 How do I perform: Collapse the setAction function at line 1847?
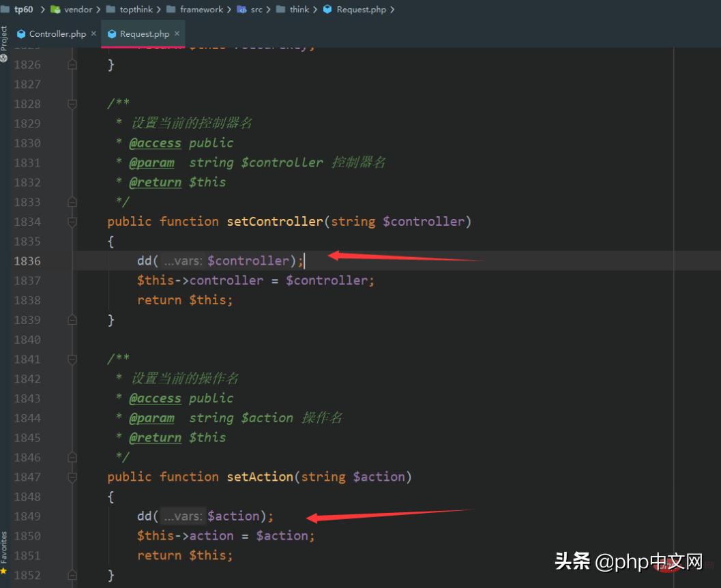72,477
